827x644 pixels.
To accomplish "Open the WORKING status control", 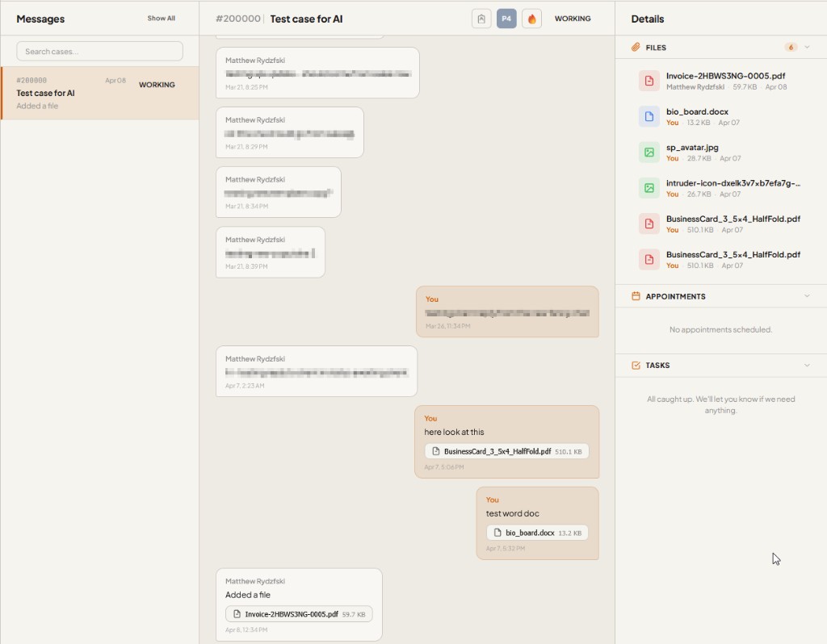I will point(573,19).
